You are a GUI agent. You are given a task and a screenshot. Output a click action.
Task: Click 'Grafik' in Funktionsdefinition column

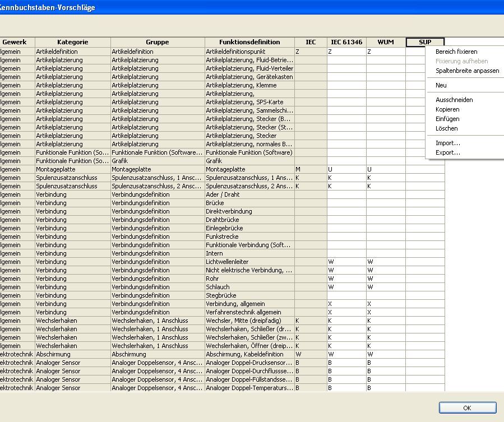249,161
